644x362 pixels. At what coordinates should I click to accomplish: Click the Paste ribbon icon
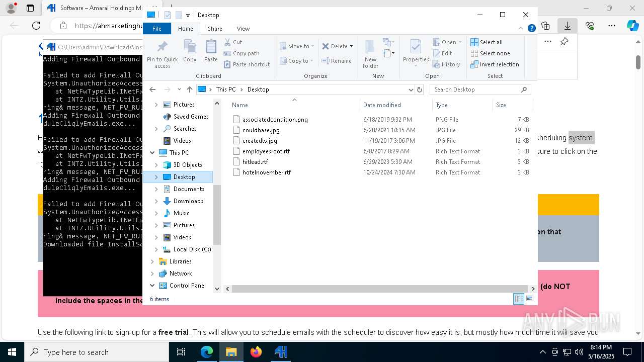pos(211,51)
